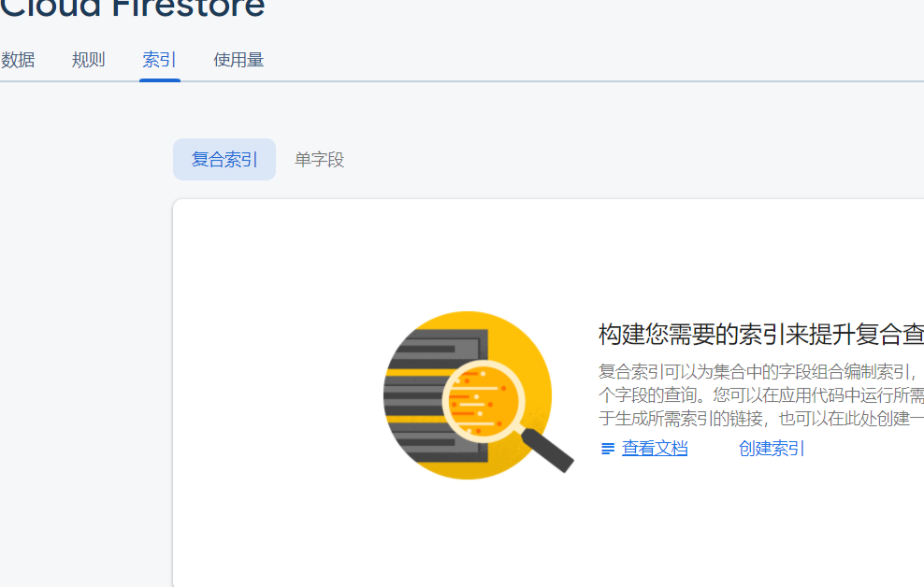
Task: Click the document icon beside 查看文档
Action: 608,450
